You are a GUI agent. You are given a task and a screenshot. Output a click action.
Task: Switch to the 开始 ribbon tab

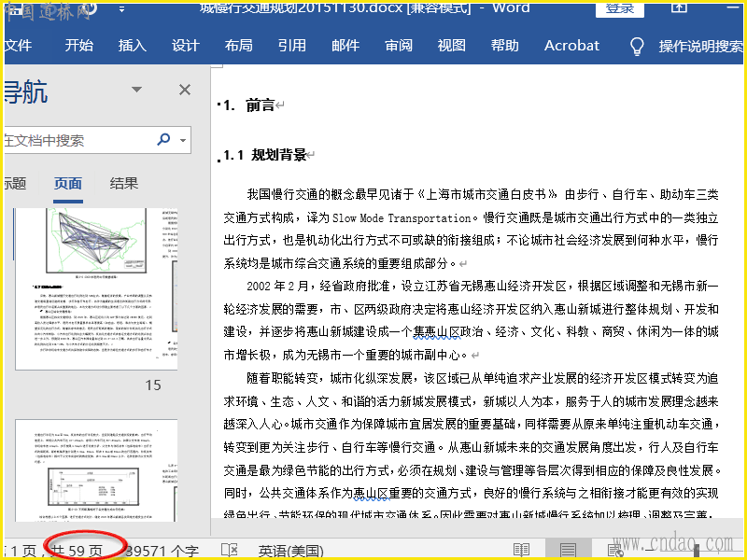tap(79, 46)
